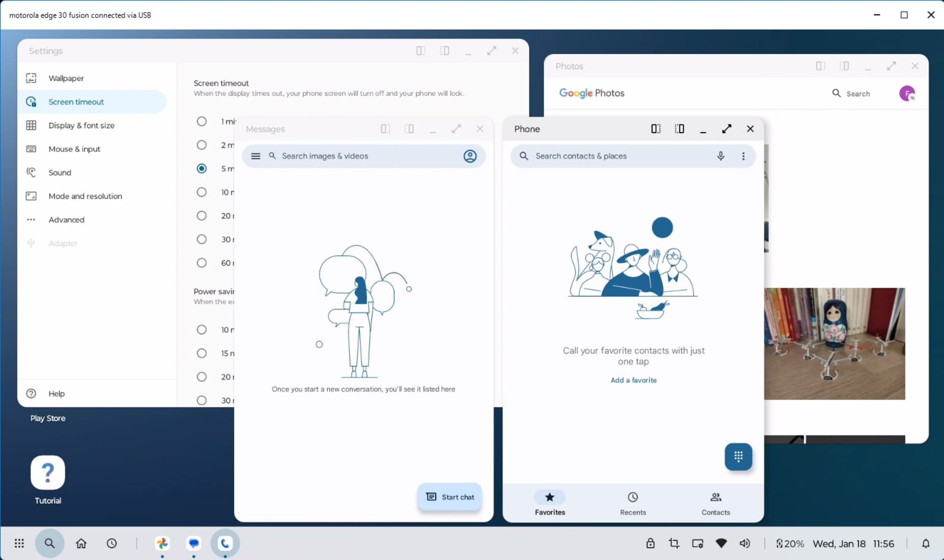Switch to the Contacts tab in Phone
Image resolution: width=944 pixels, height=560 pixels.
(x=715, y=503)
